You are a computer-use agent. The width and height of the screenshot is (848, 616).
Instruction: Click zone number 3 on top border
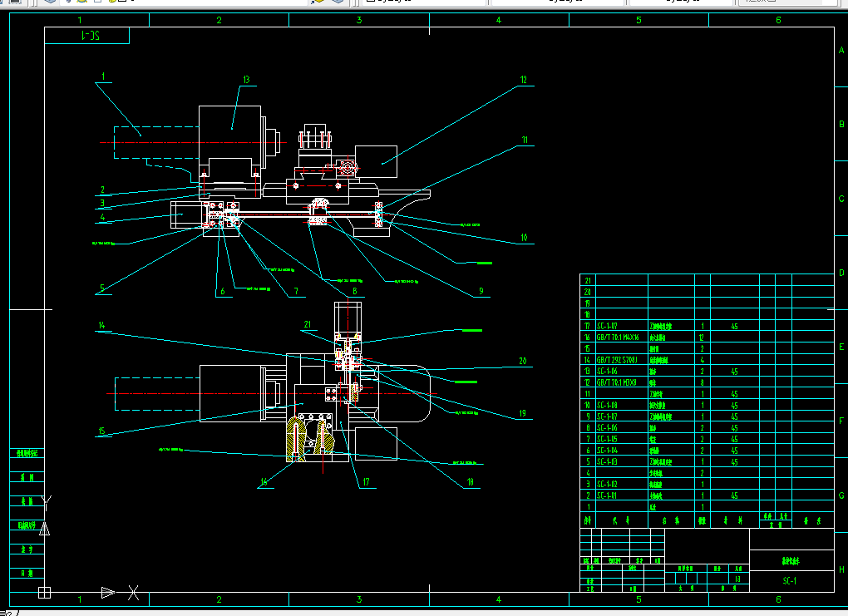(358, 20)
